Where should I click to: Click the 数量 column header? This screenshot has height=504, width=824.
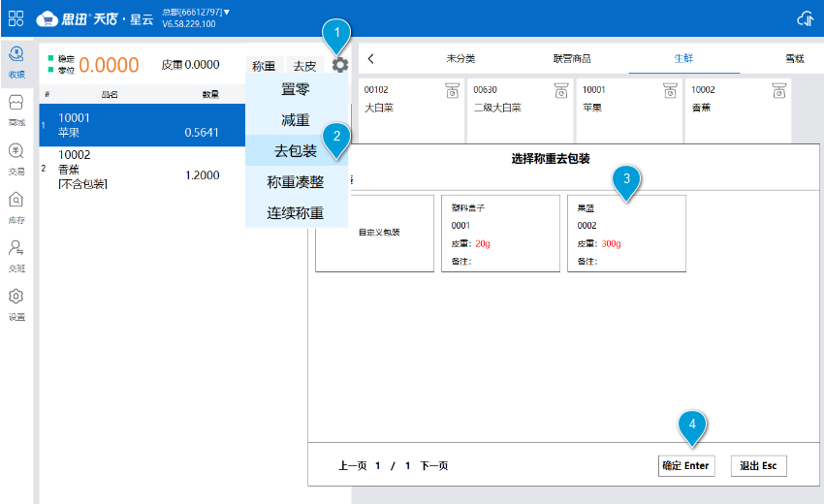click(x=210, y=95)
